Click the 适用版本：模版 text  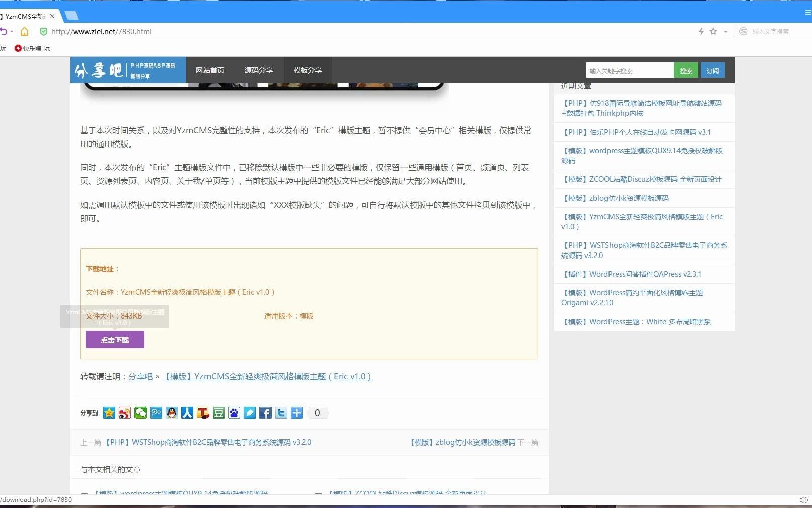point(289,316)
